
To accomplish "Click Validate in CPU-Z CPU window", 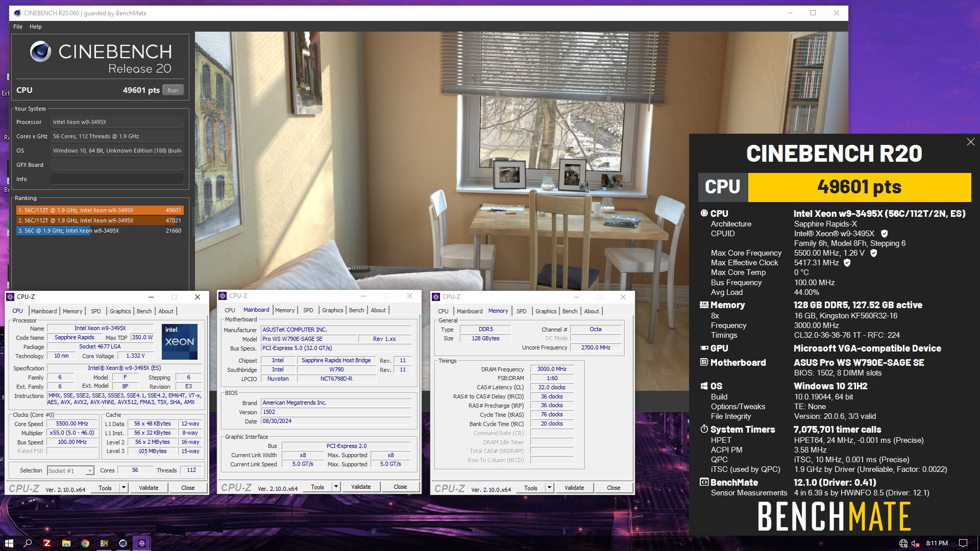I will point(149,488).
